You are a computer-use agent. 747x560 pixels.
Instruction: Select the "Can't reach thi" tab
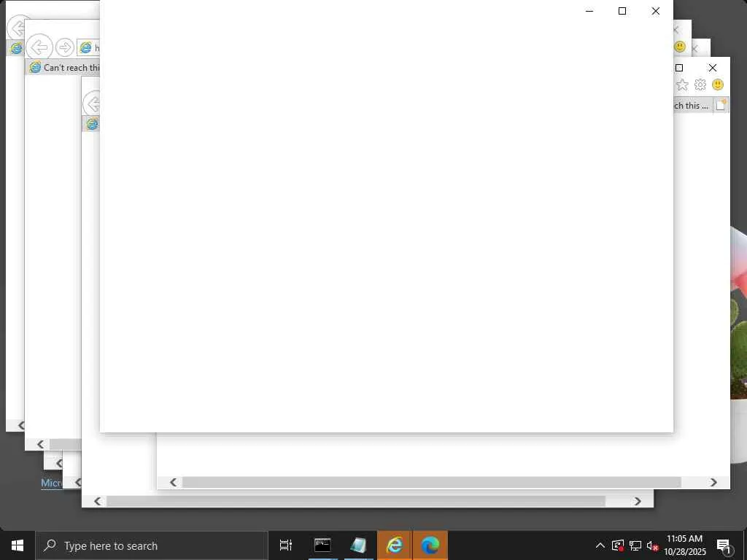(x=64, y=68)
